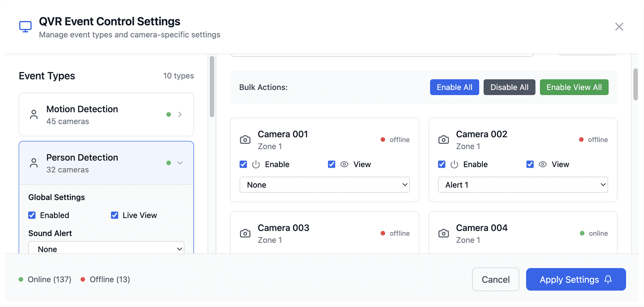Collapse the Person Detection event type
Image resolution: width=644 pixels, height=307 pixels.
pos(180,163)
